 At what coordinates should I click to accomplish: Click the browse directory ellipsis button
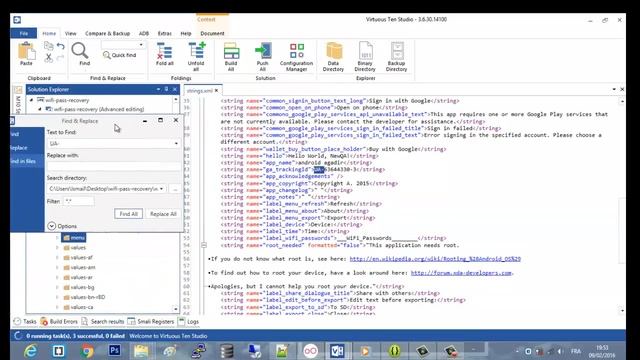pos(175,189)
